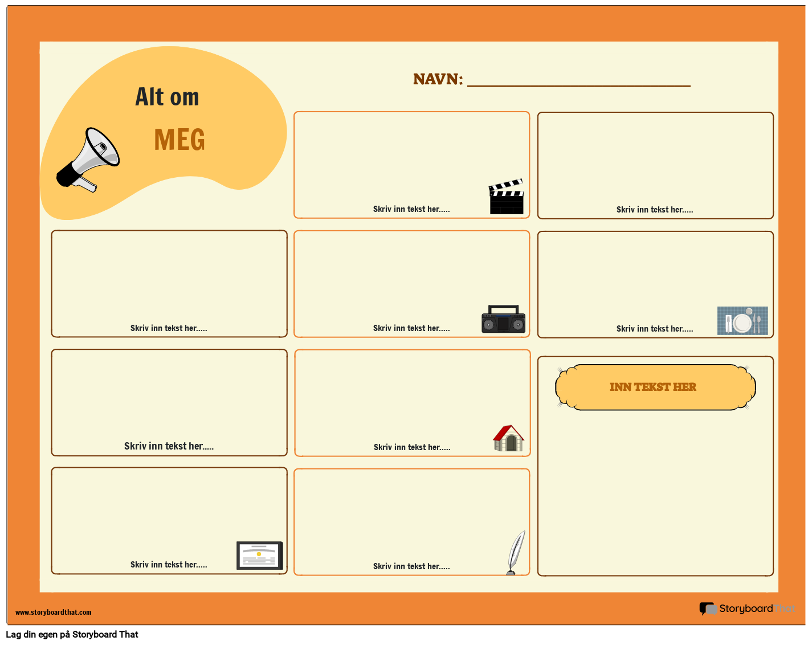812x645 pixels.
Task: Select the red-roofed dog house icon
Action: [509, 438]
